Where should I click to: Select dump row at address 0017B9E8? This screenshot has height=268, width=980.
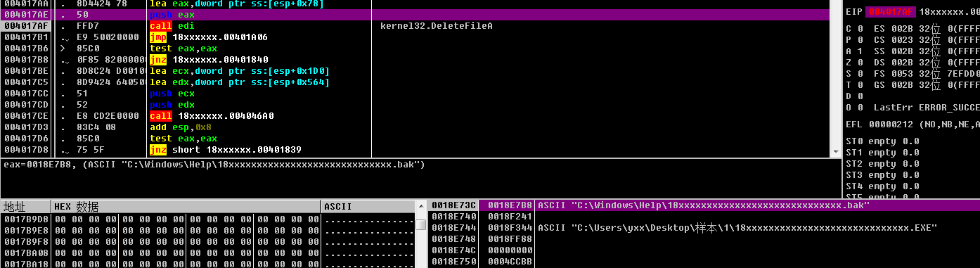point(208,231)
